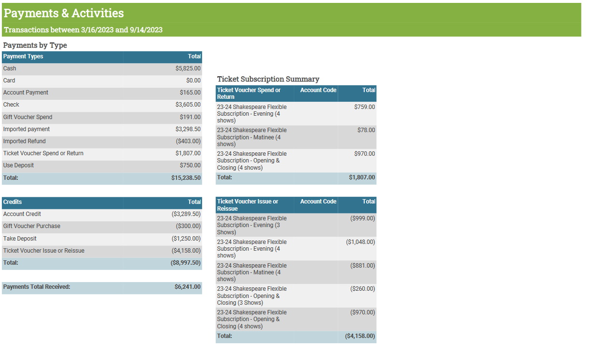The image size is (591, 364).
Task: Click Account Code header in issue table
Action: tap(318, 202)
